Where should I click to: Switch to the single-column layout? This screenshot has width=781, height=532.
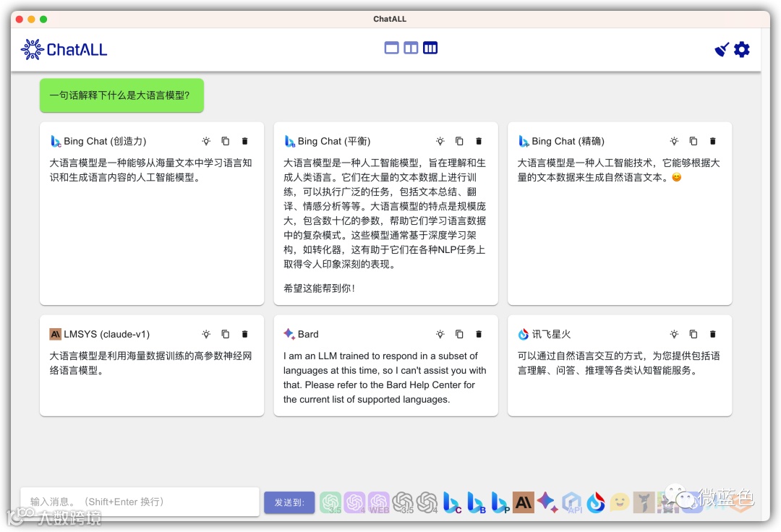[x=391, y=48]
